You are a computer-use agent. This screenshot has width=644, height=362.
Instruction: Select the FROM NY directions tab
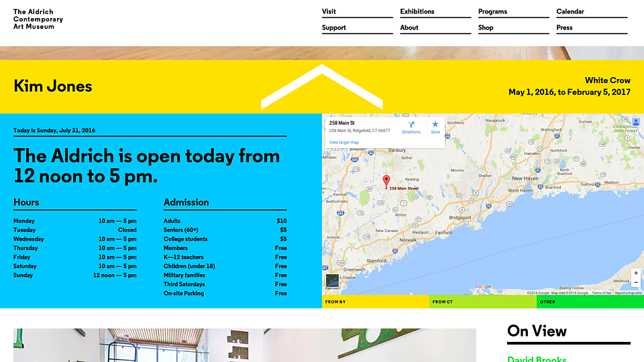pyautogui.click(x=375, y=302)
